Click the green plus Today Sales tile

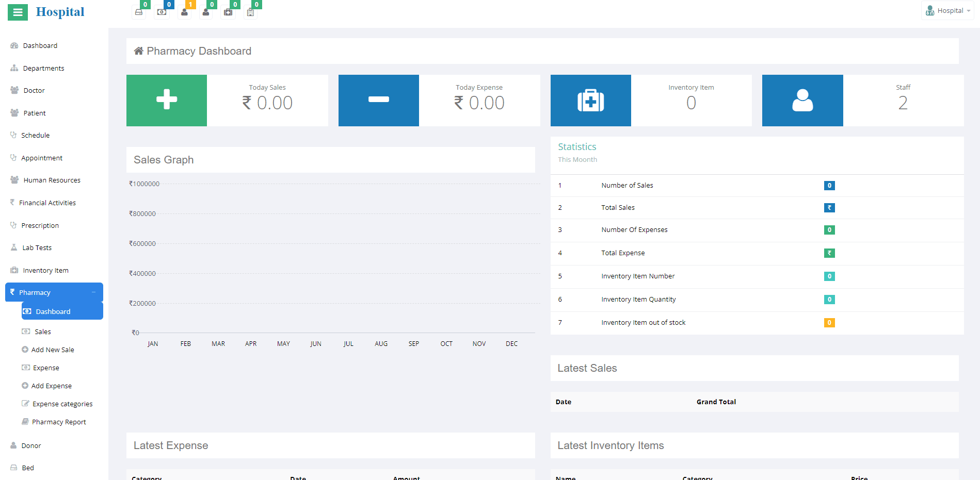[167, 101]
